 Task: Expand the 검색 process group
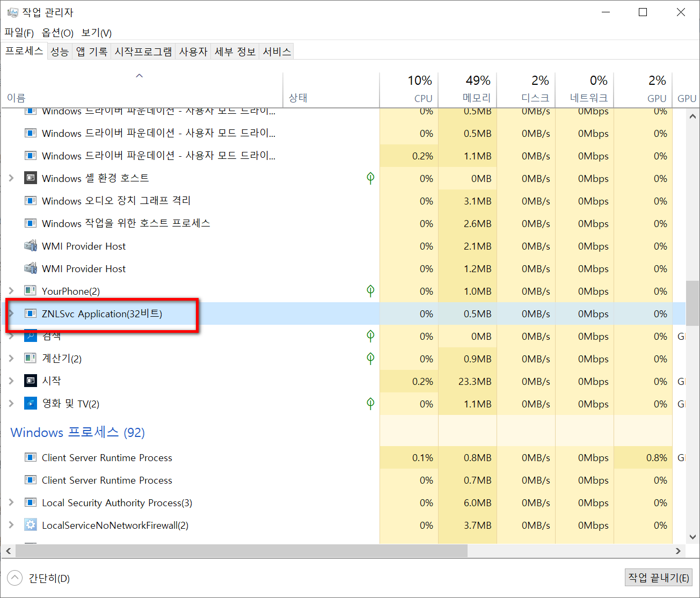[x=11, y=336]
